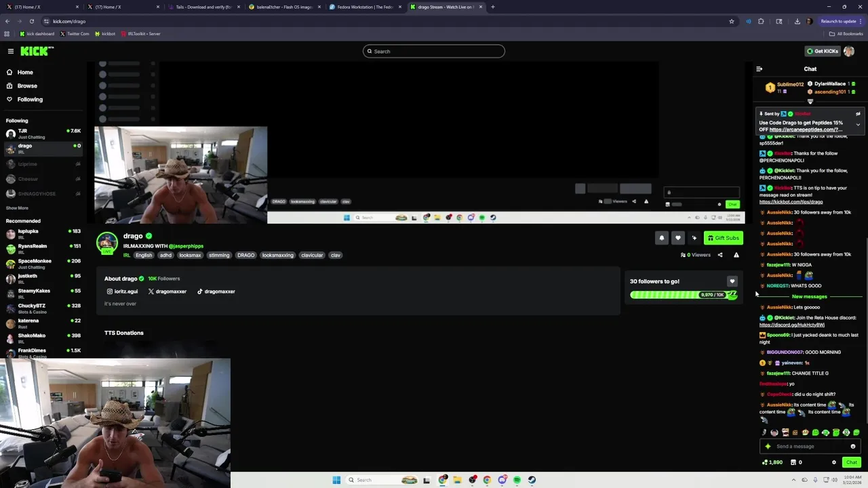Go to Home in Kick sidebar
This screenshot has height=488, width=868.
[x=20, y=73]
